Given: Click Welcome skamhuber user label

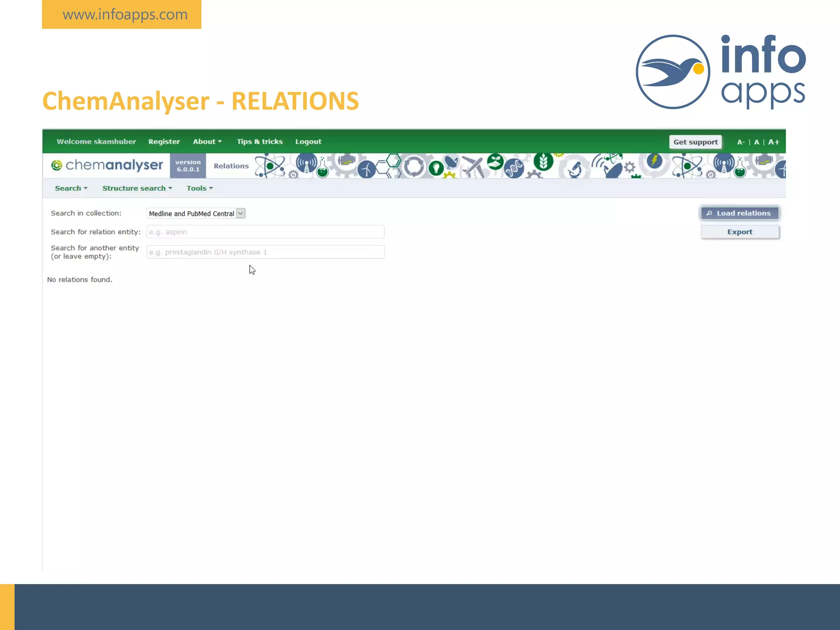Looking at the screenshot, I should [96, 142].
